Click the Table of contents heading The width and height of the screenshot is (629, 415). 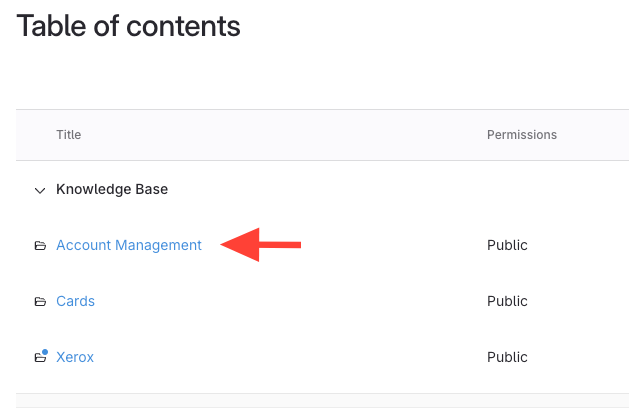click(x=129, y=26)
